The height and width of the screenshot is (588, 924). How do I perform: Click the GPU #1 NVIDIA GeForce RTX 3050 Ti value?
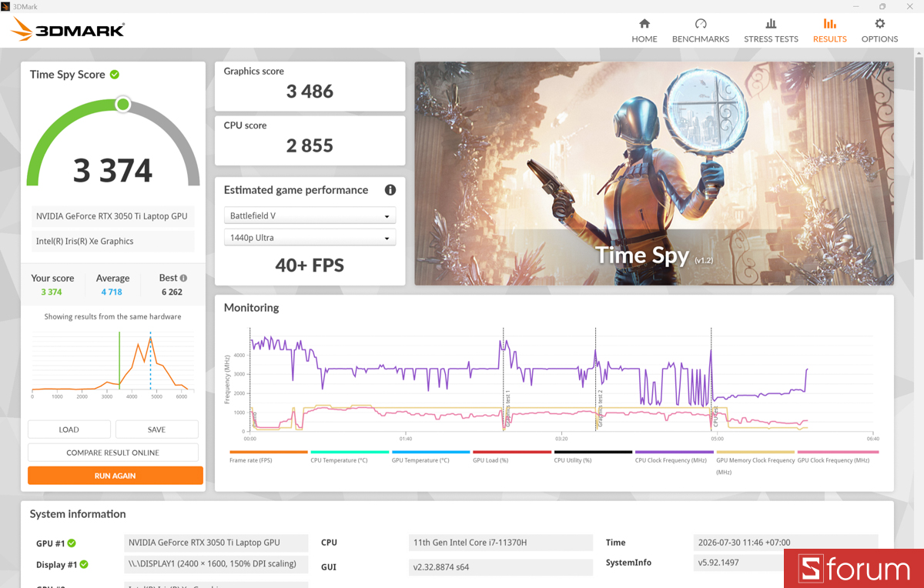tap(216, 543)
